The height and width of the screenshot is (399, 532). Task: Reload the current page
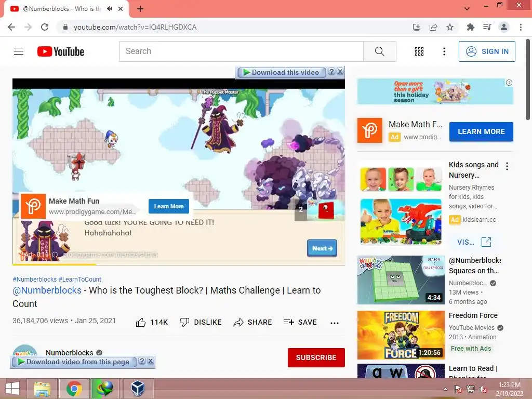(x=45, y=27)
